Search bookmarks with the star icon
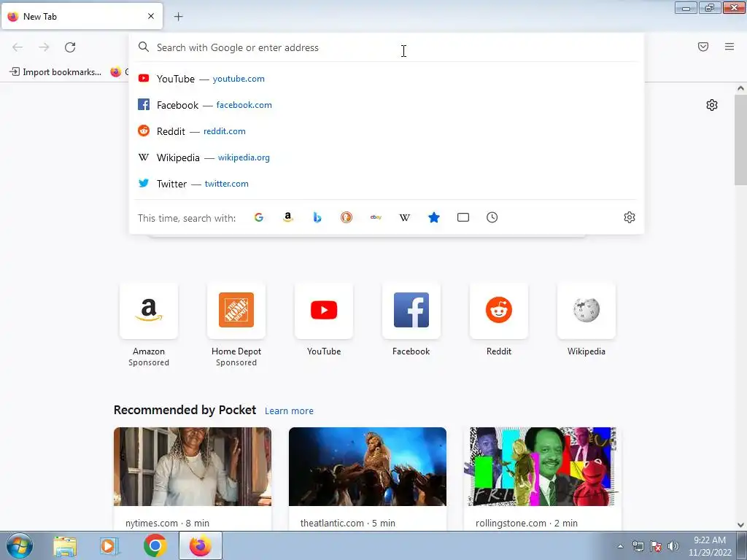 (434, 217)
